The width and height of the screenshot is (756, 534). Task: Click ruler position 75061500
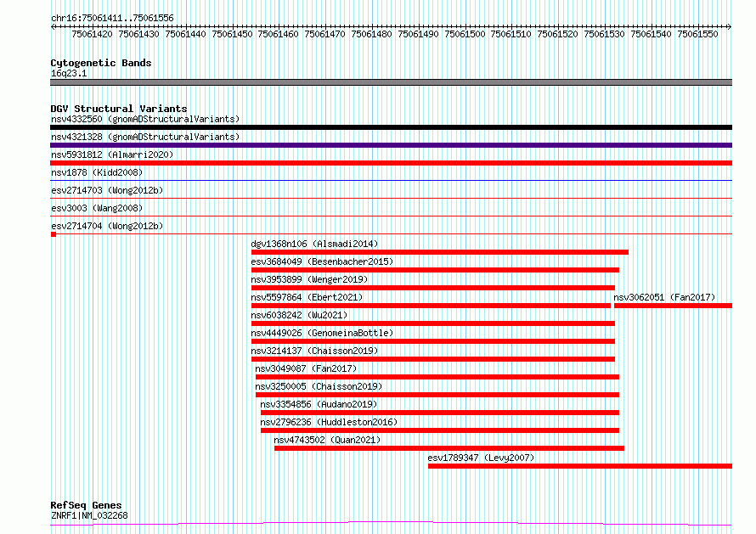point(465,34)
